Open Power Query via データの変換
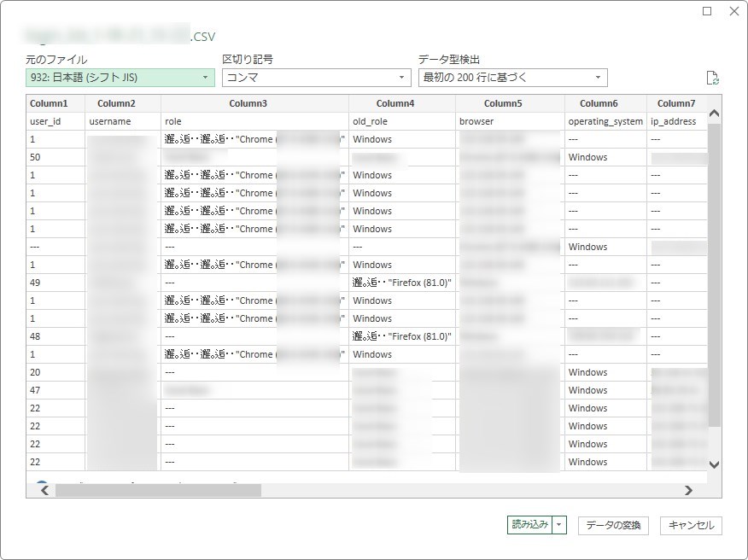The height and width of the screenshot is (560, 748). pyautogui.click(x=613, y=526)
